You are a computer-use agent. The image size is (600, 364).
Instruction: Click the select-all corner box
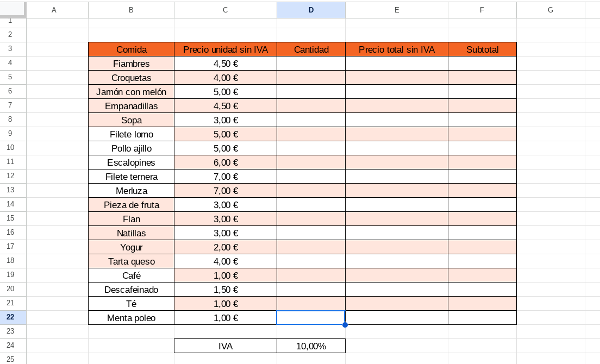pyautogui.click(x=12, y=10)
